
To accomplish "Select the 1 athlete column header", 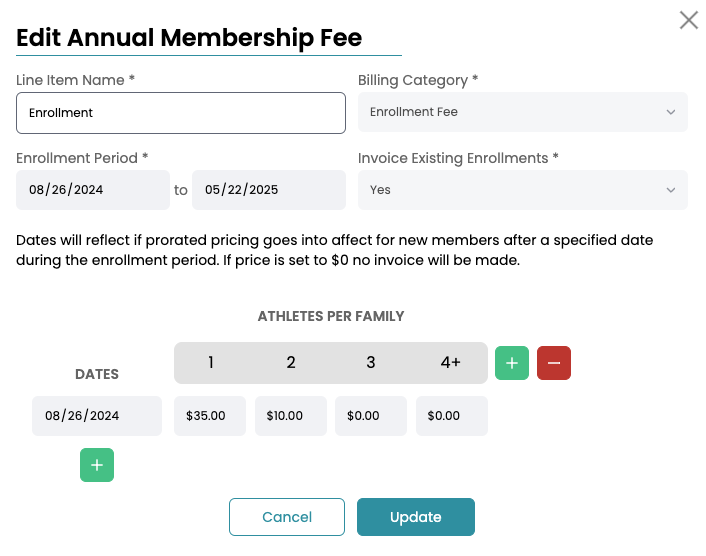I will click(x=211, y=363).
